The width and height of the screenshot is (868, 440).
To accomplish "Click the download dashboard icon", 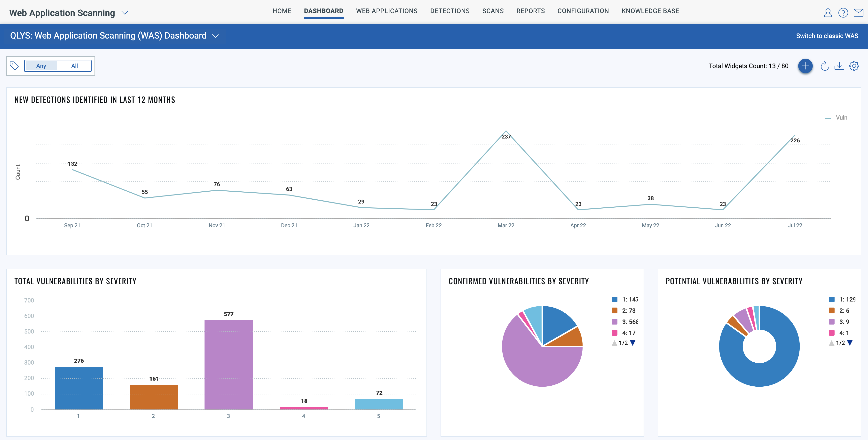I will tap(839, 66).
